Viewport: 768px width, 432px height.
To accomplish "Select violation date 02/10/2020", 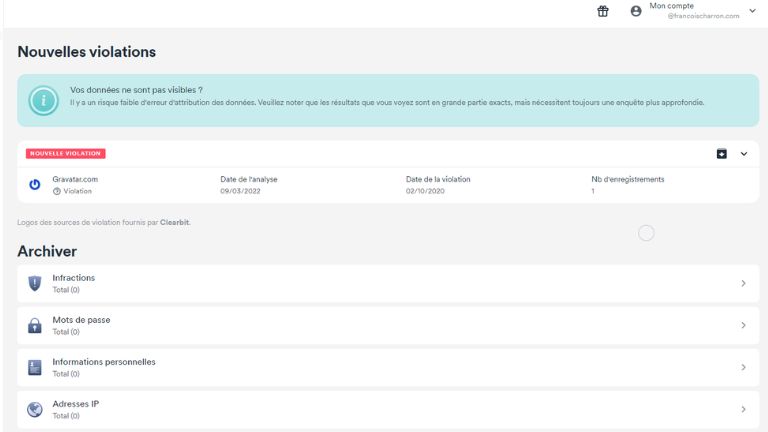I will pos(425,191).
